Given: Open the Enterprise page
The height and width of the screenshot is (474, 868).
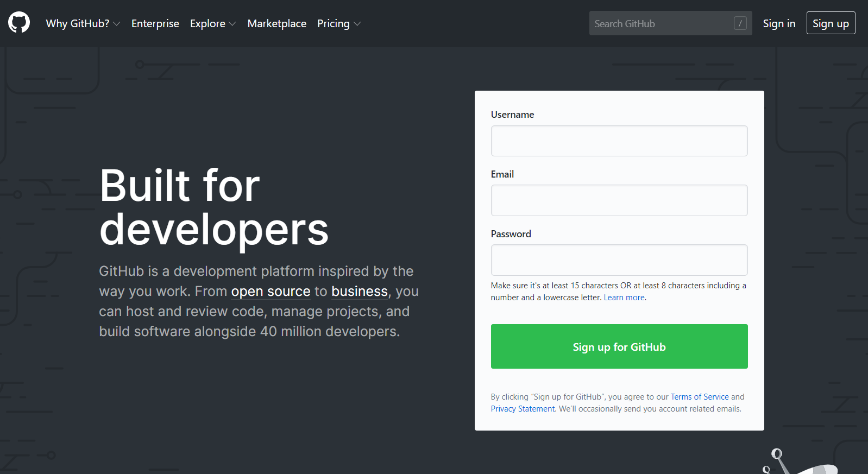Looking at the screenshot, I should click(155, 23).
